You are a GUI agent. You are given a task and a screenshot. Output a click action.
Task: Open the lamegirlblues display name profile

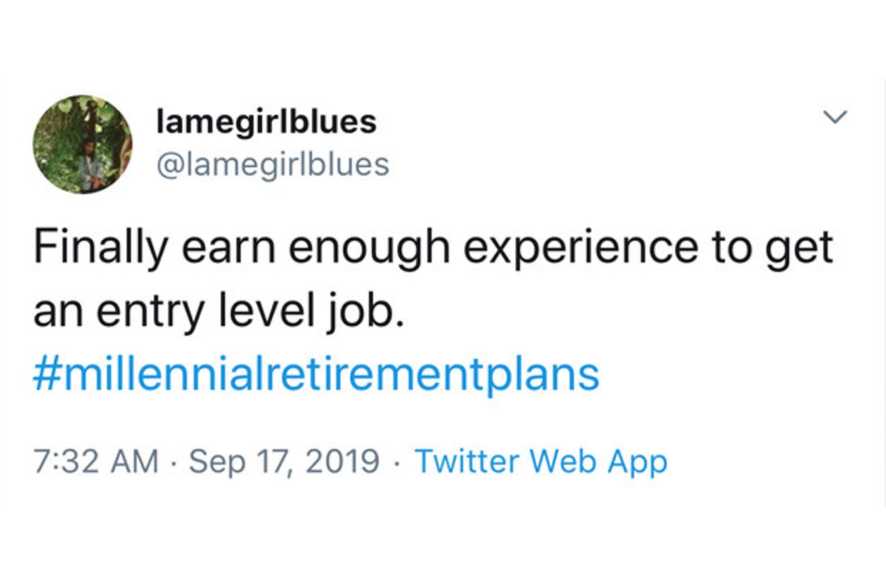coord(266,122)
